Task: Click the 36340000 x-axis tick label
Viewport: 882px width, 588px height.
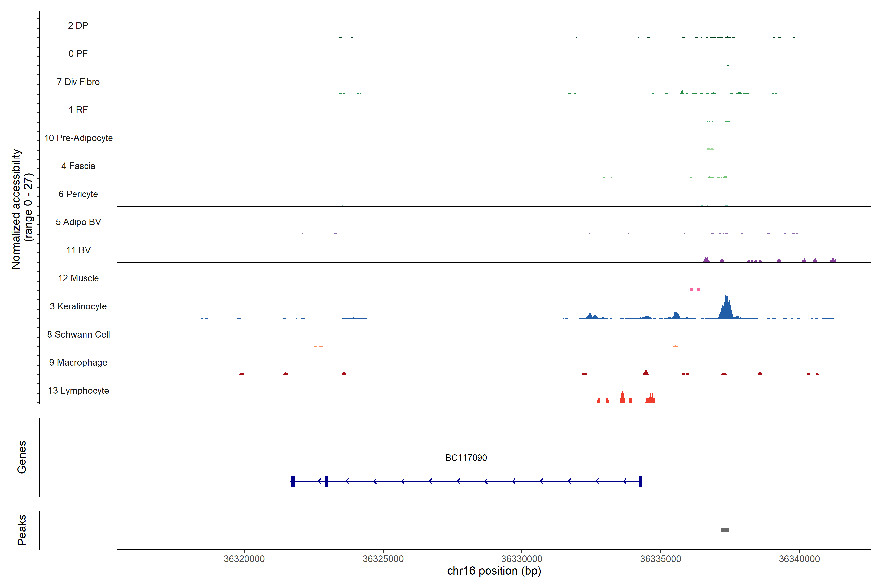Action: (799, 559)
